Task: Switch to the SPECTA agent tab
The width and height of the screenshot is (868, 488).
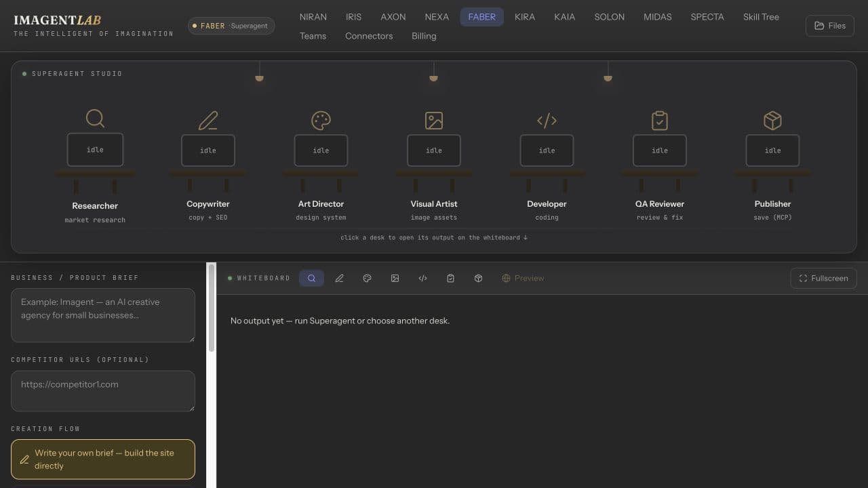Action: pos(707,17)
